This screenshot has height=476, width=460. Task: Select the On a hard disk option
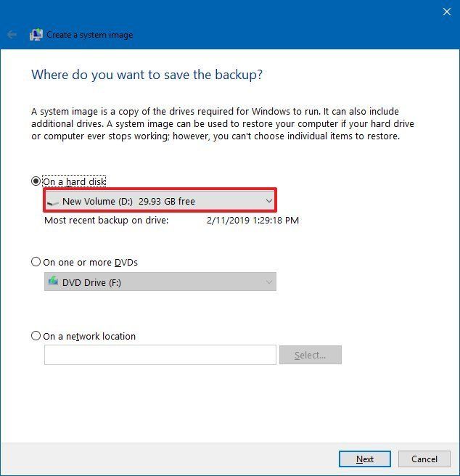click(36, 181)
